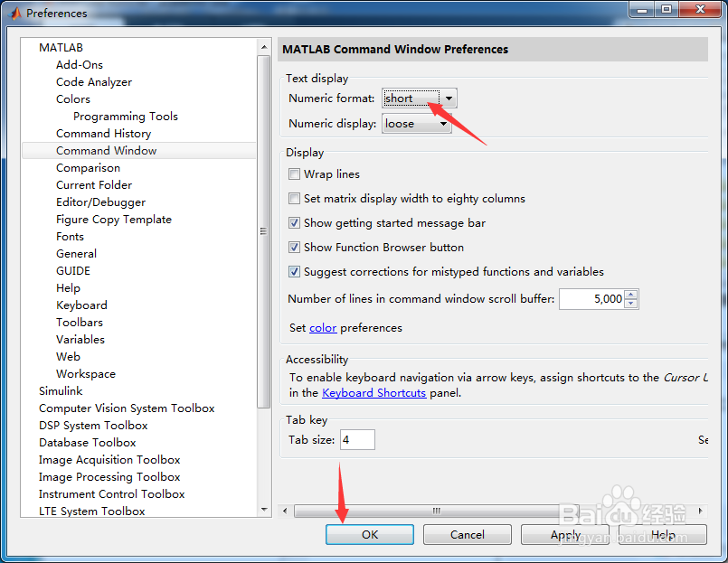The height and width of the screenshot is (563, 728).
Task: Disable Suggest corrections for mistyped functions
Action: 294,271
